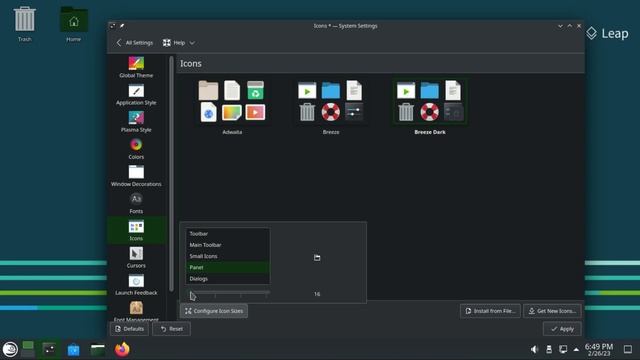Click Get New Icons button
This screenshot has height=360, width=640.
553,311
